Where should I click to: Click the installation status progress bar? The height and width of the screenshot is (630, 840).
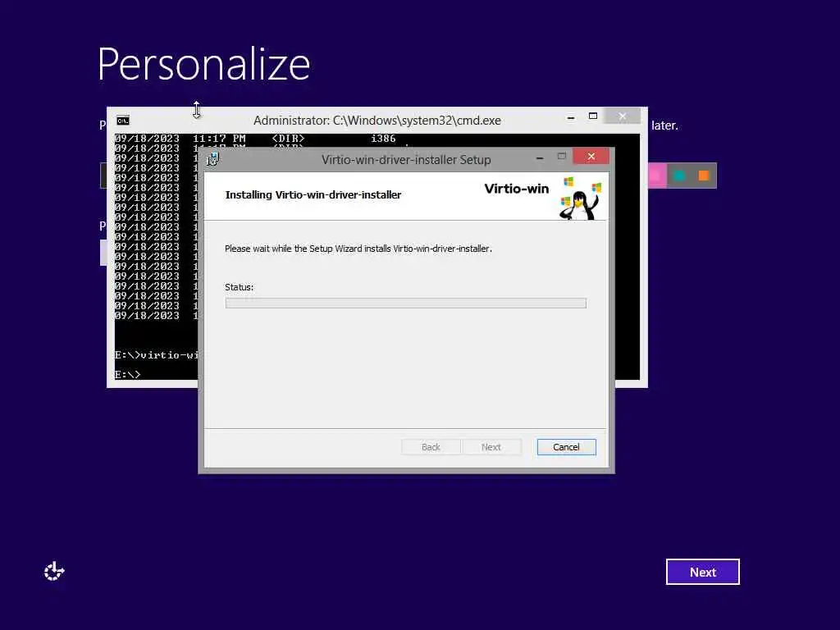click(x=405, y=304)
